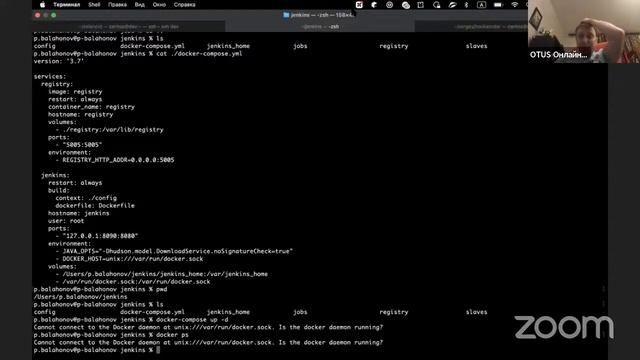Click the folder icon in the Terminal title
Screen dimensions: 640x360
[x=286, y=15]
